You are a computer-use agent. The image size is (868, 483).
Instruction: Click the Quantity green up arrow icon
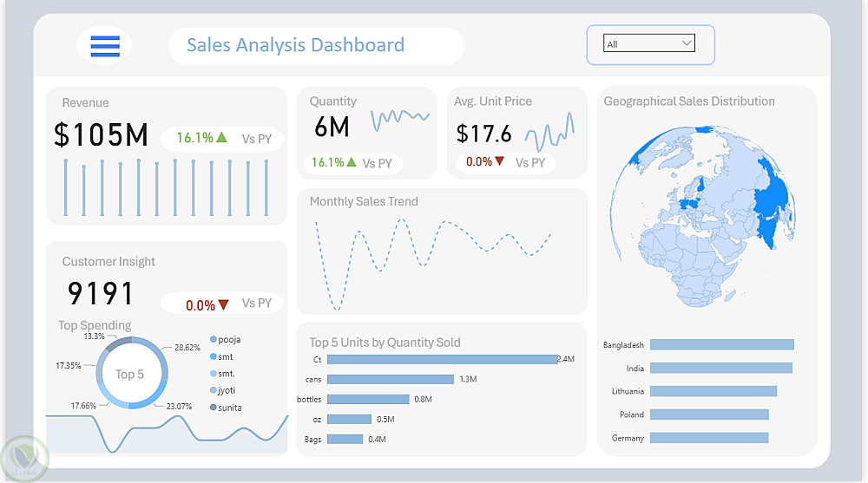pos(351,162)
